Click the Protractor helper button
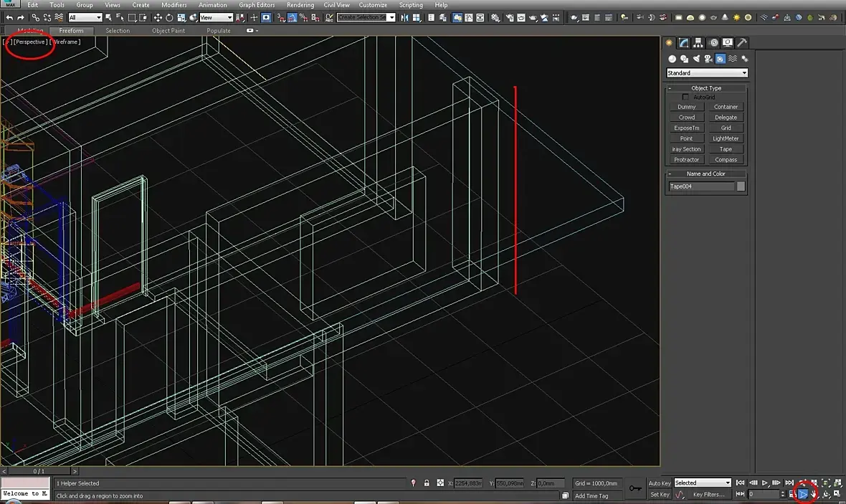Screen dimensions: 846x504 (x=686, y=160)
